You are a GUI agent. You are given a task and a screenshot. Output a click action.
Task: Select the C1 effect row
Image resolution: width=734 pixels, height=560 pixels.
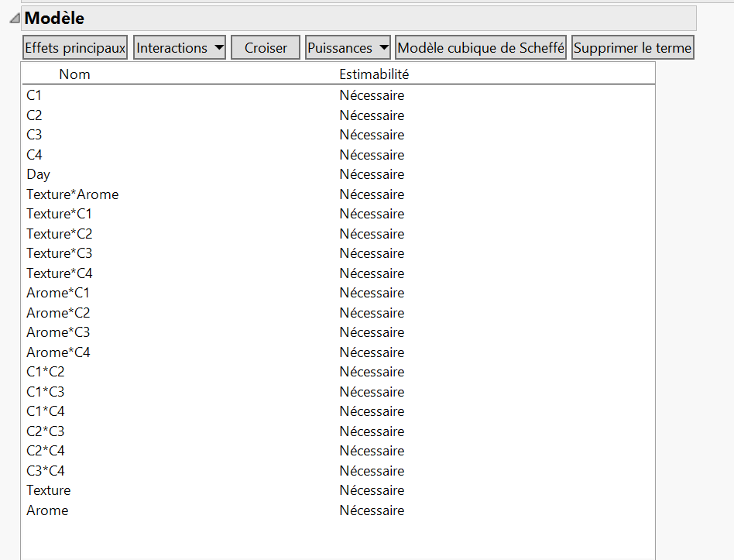(x=33, y=95)
